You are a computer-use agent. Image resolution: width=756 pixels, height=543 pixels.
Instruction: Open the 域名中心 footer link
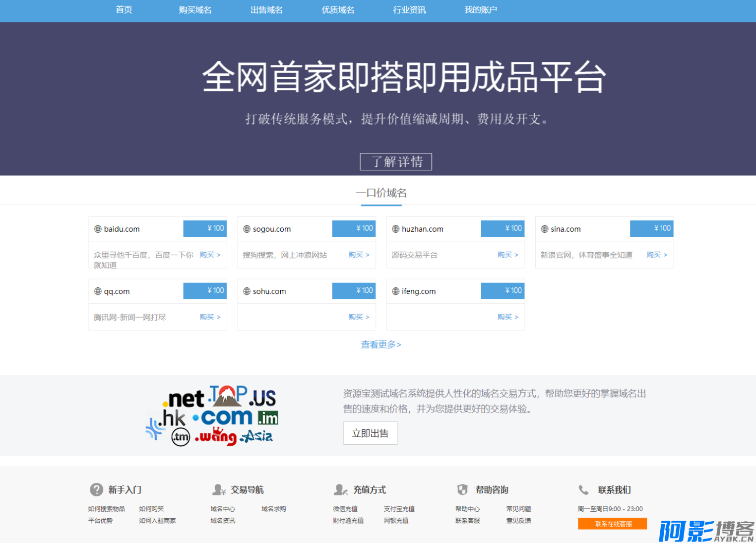pos(223,509)
